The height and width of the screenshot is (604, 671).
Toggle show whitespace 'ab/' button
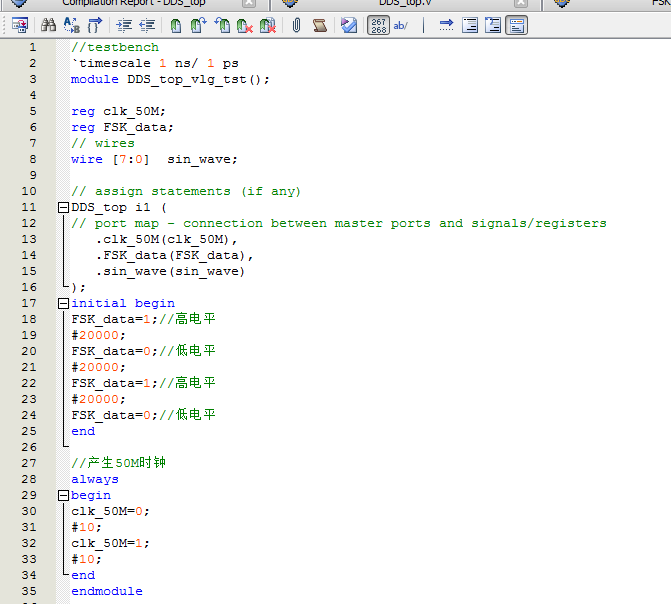401,25
